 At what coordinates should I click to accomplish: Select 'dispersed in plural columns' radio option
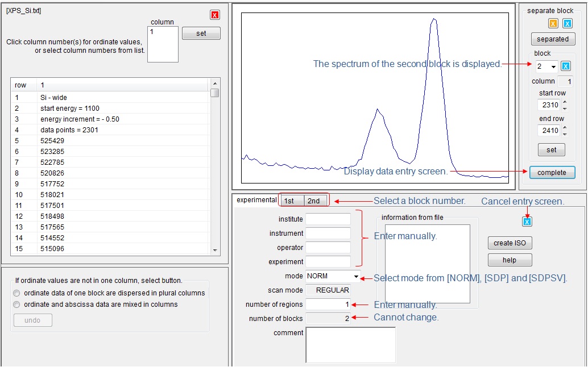tap(17, 293)
